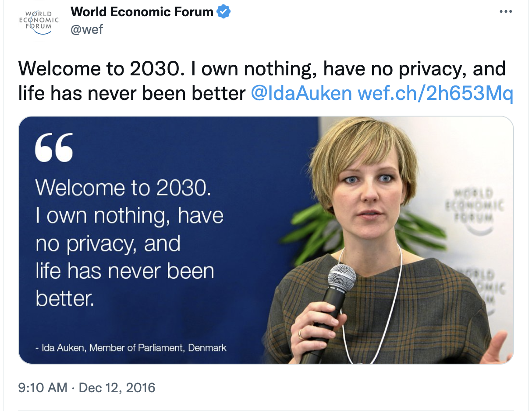Click "Welcome to 2030." heading in image
The width and height of the screenshot is (532, 411).
pos(123,187)
